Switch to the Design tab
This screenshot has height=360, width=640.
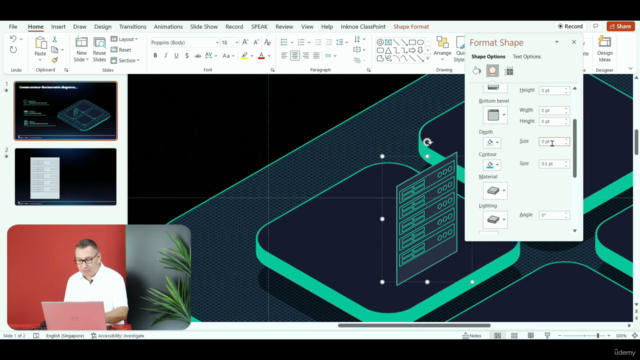tap(102, 27)
